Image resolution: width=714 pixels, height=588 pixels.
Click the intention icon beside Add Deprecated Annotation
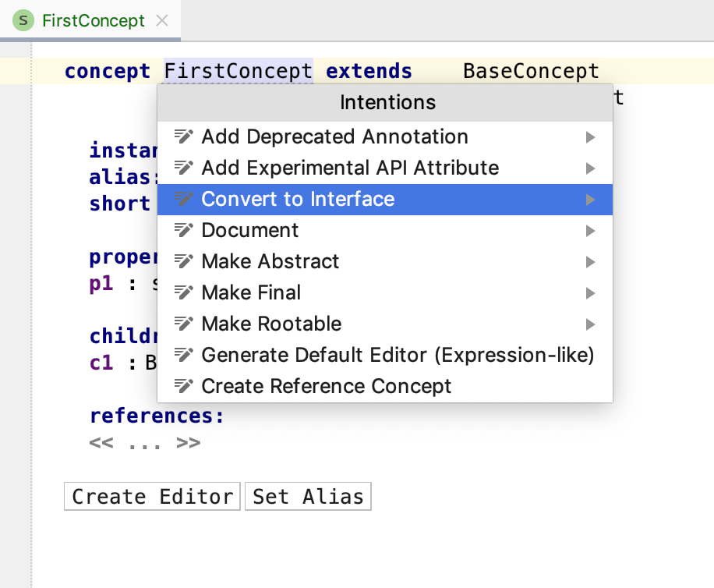(183, 137)
